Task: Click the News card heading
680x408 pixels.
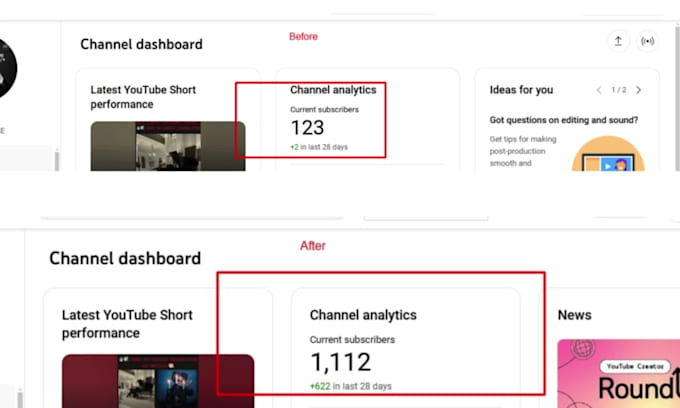Action: tap(574, 315)
